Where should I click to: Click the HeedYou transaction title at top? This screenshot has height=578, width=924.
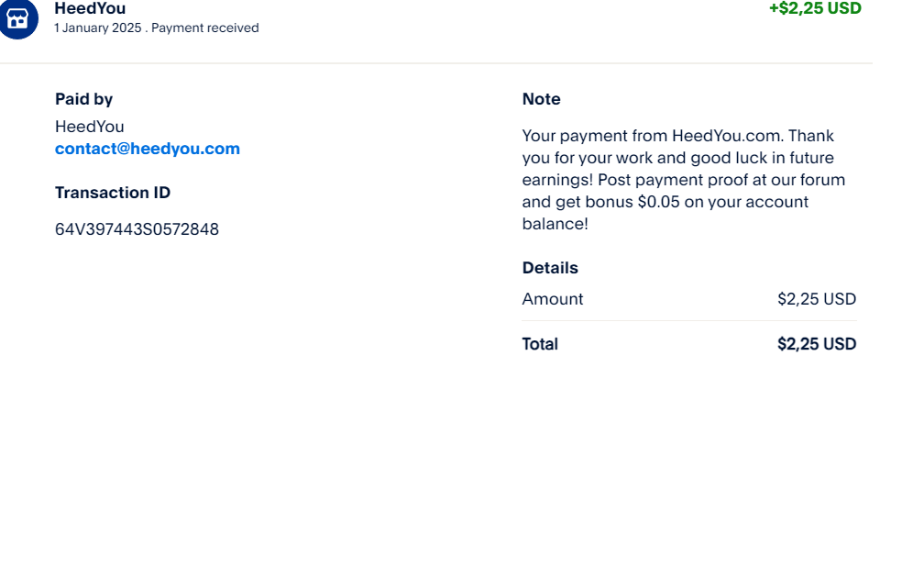pos(90,8)
